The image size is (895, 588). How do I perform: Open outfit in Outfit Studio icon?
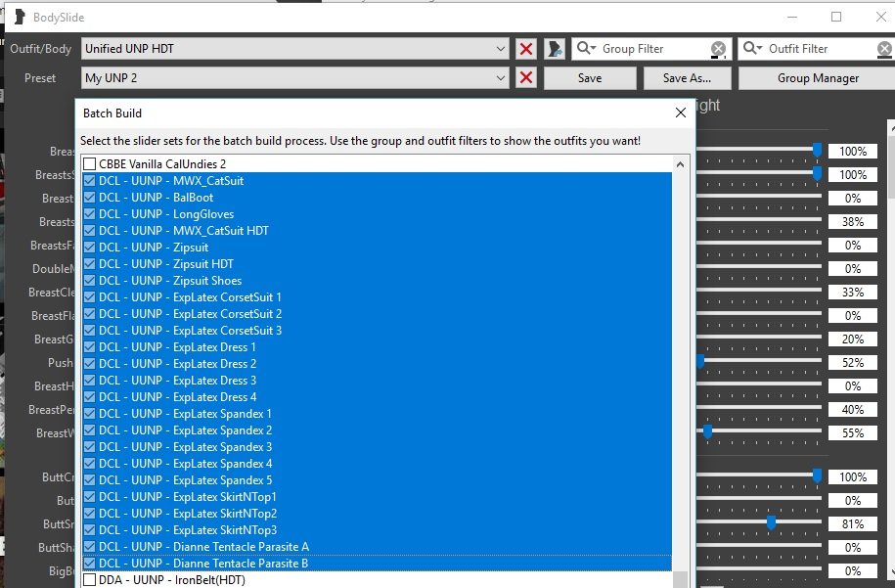click(555, 49)
